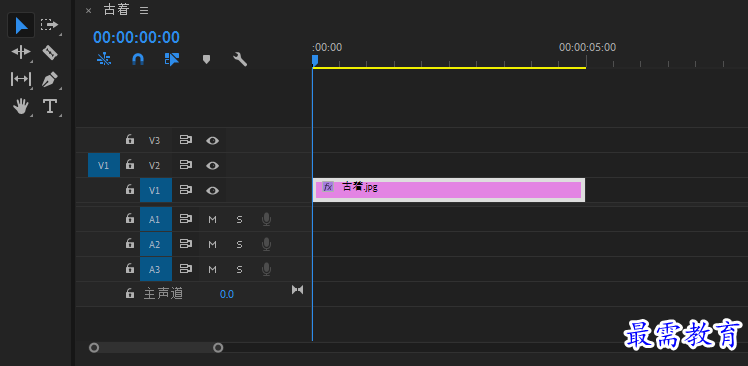Mute track A2

pos(212,244)
